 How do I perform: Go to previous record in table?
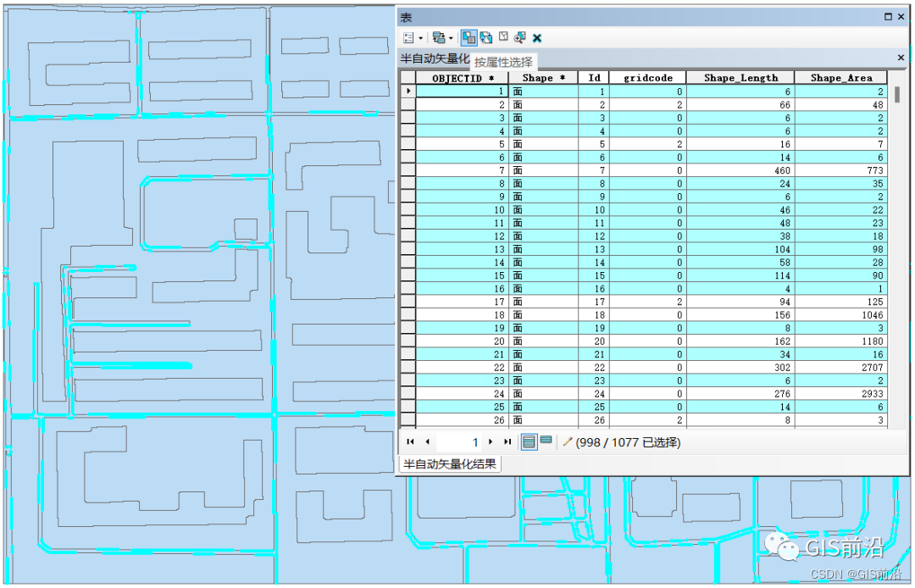point(428,441)
